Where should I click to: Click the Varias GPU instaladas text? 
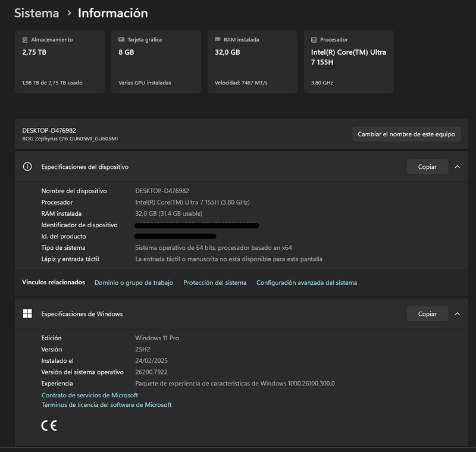(x=145, y=83)
